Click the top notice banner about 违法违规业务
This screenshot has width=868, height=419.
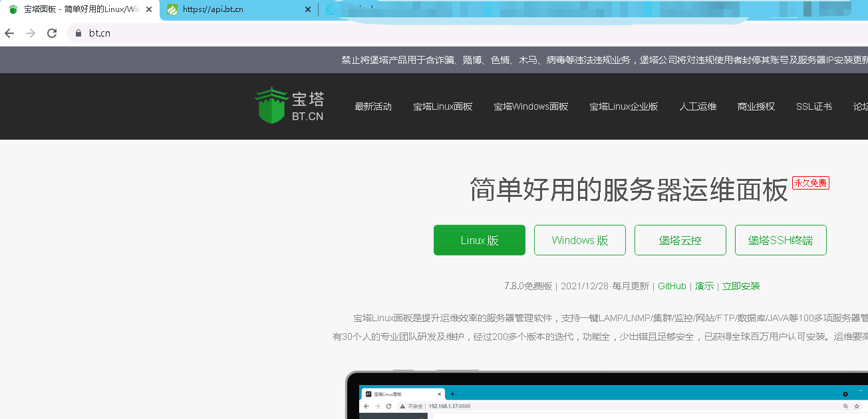click(605, 60)
